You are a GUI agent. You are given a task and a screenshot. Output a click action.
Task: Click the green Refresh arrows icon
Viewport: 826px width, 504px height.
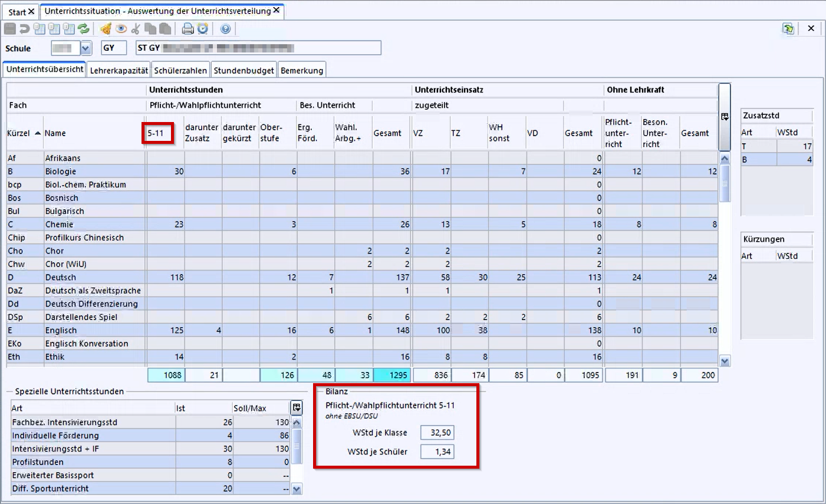(83, 28)
